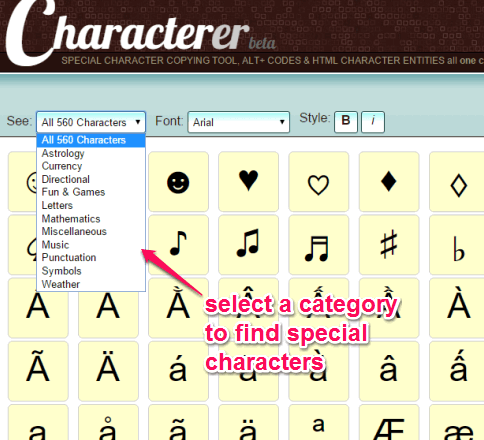Select All 560 Characters option
This screenshot has width=484, height=440.
coord(91,140)
